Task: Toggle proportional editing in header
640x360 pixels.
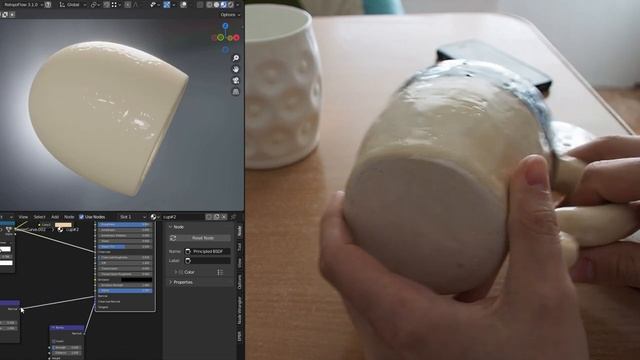Action: [x=127, y=5]
